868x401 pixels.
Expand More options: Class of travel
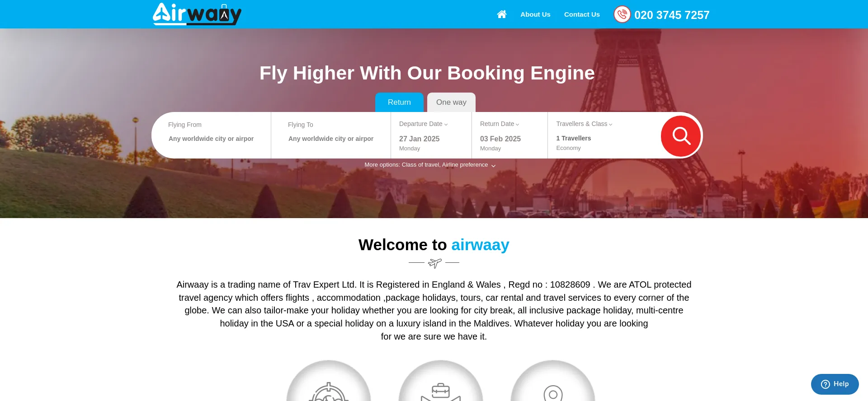[x=430, y=165]
